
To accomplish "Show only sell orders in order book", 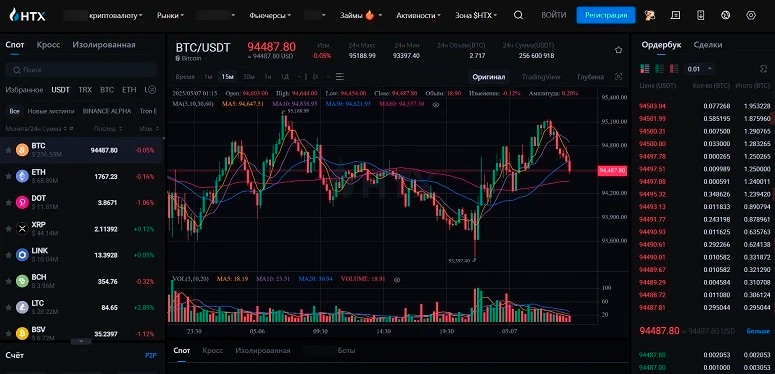I will point(674,69).
